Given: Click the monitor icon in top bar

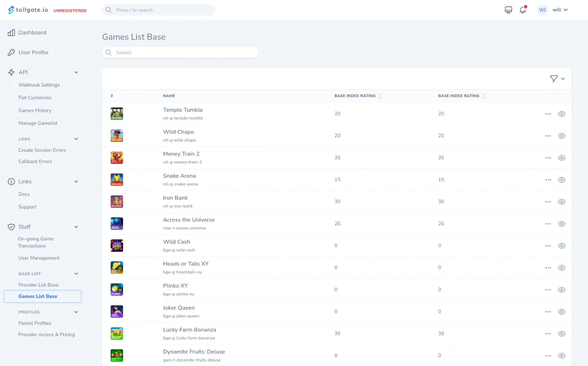Looking at the screenshot, I should pos(508,10).
